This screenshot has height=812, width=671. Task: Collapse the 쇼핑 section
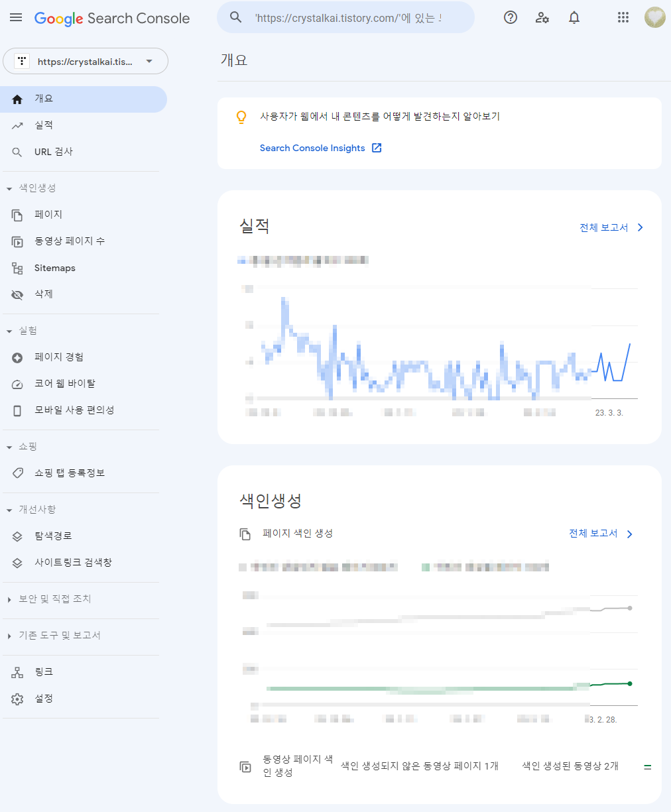[9, 447]
